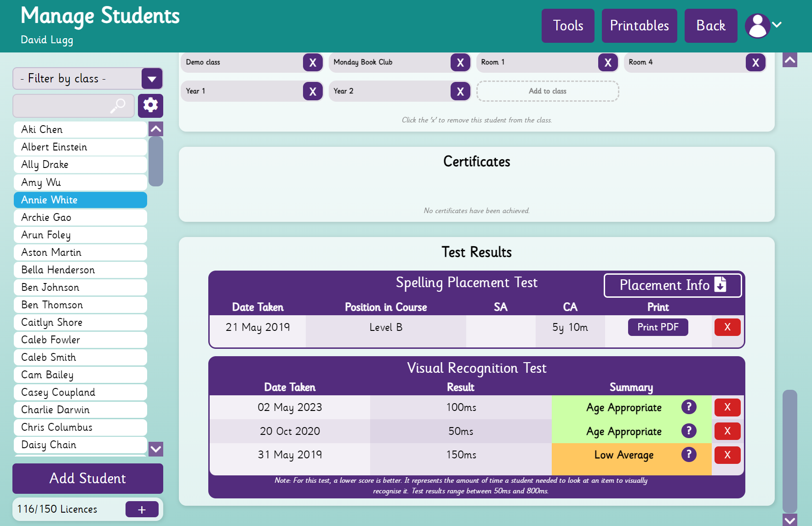Image resolution: width=812 pixels, height=526 pixels.
Task: Select student Aston Martin
Action: pyautogui.click(x=80, y=253)
